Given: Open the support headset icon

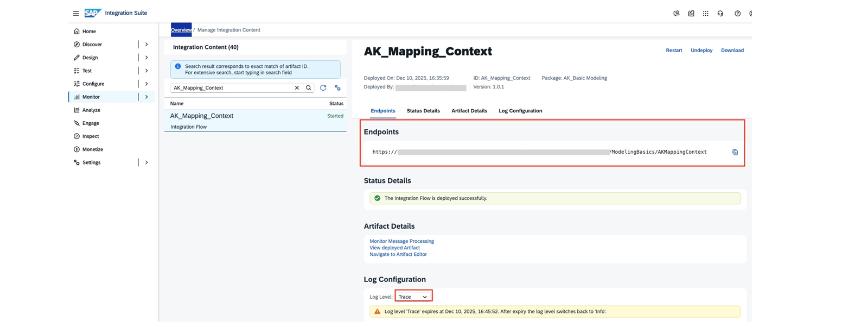Looking at the screenshot, I should point(720,14).
